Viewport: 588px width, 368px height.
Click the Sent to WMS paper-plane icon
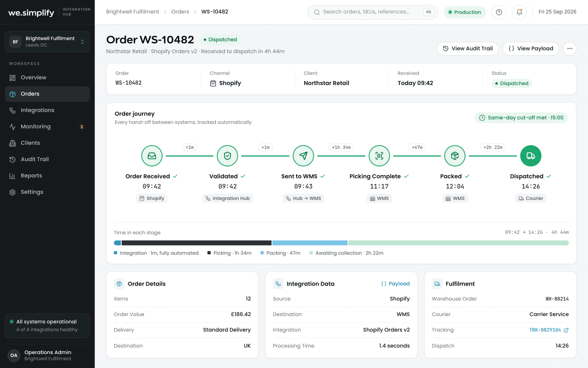pyautogui.click(x=303, y=156)
